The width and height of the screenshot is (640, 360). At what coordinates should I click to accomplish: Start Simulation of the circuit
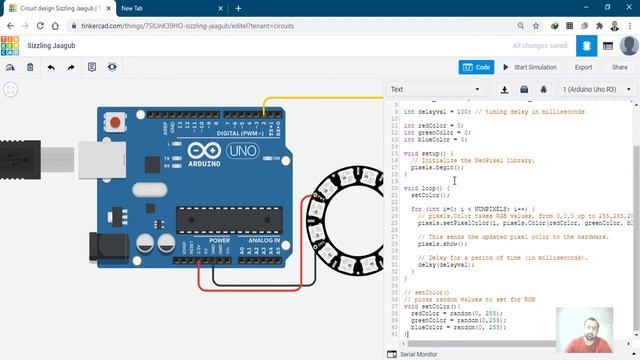(x=530, y=67)
